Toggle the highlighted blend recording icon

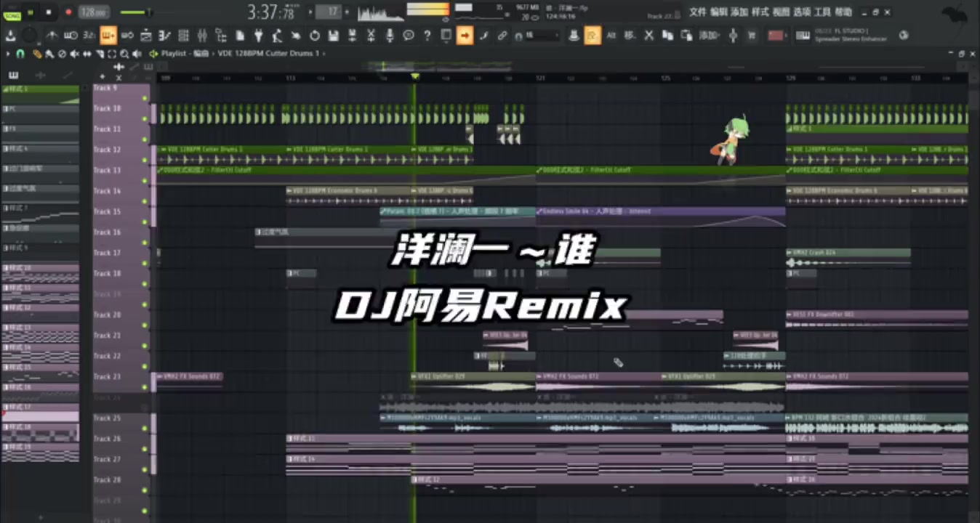pyautogui.click(x=108, y=35)
